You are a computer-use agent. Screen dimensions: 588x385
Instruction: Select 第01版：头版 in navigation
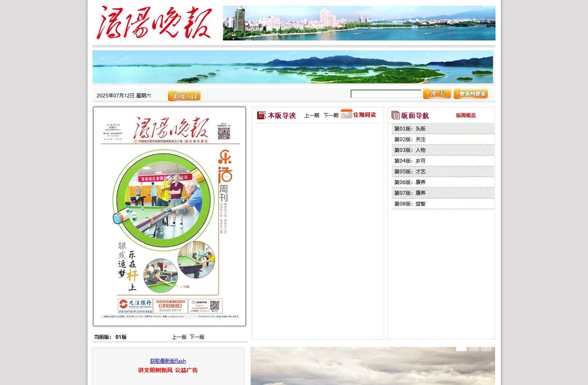[443, 129]
